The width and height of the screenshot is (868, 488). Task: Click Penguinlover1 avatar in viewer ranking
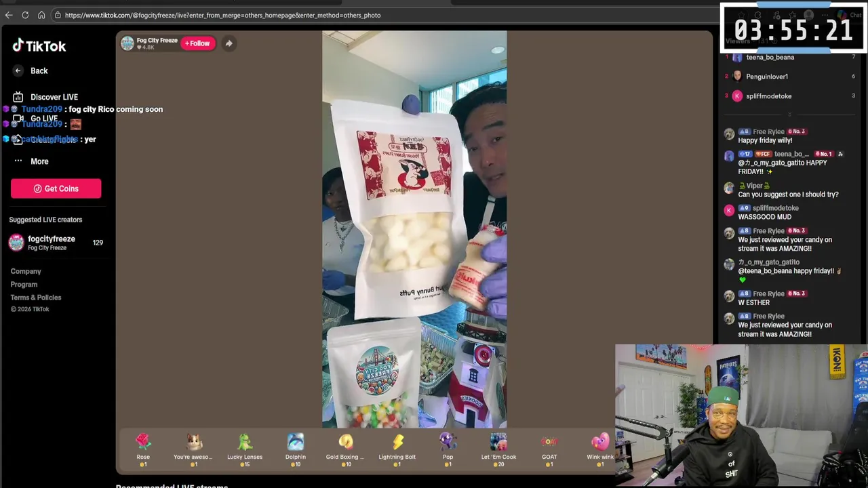[x=737, y=77]
